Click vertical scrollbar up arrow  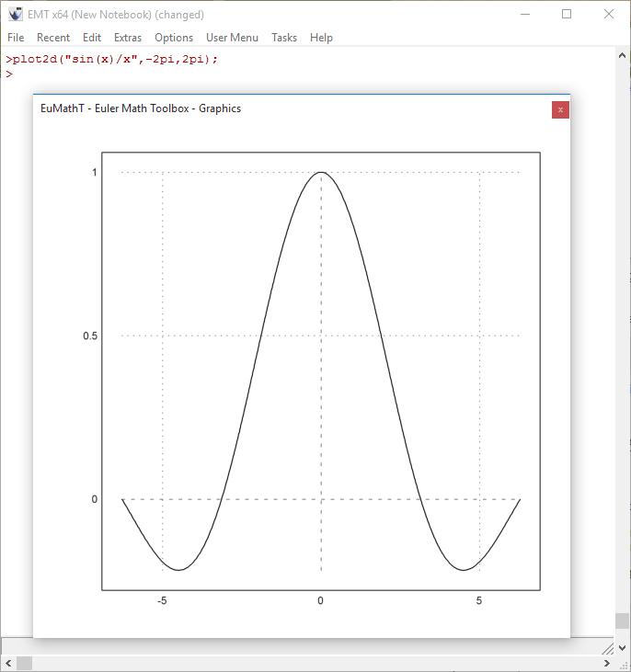coord(622,56)
